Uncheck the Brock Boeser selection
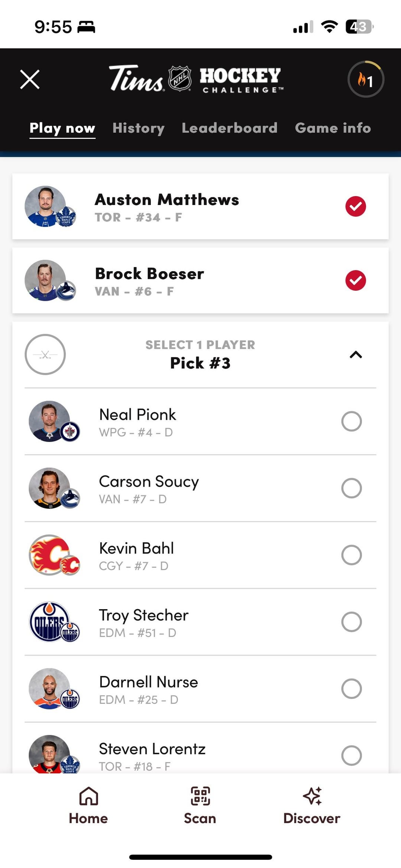This screenshot has width=401, height=868. tap(355, 280)
